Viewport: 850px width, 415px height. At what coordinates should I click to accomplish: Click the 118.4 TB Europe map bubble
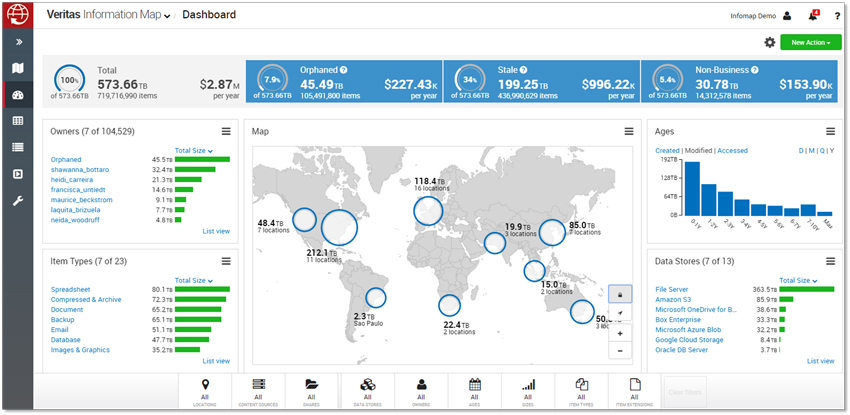click(428, 211)
